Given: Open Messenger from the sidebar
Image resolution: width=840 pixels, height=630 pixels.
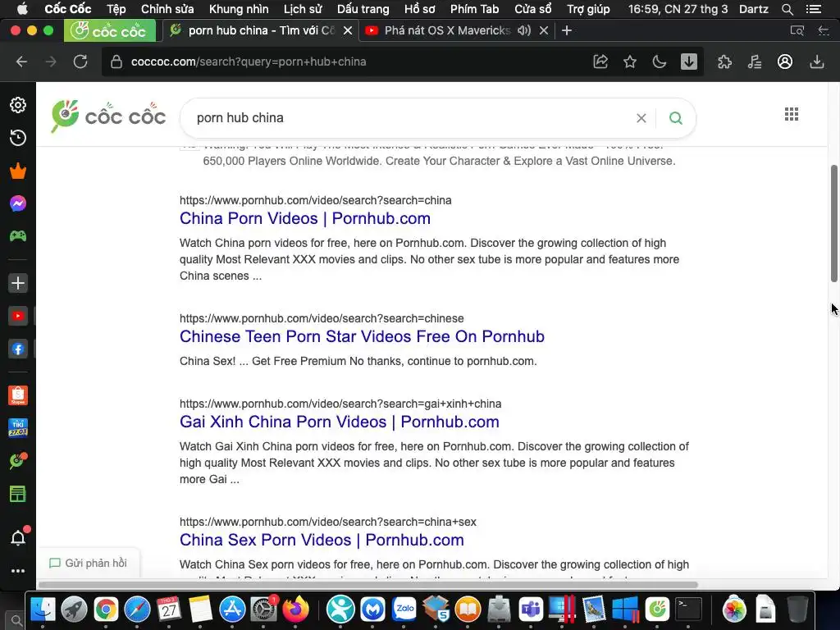Looking at the screenshot, I should pos(18,203).
